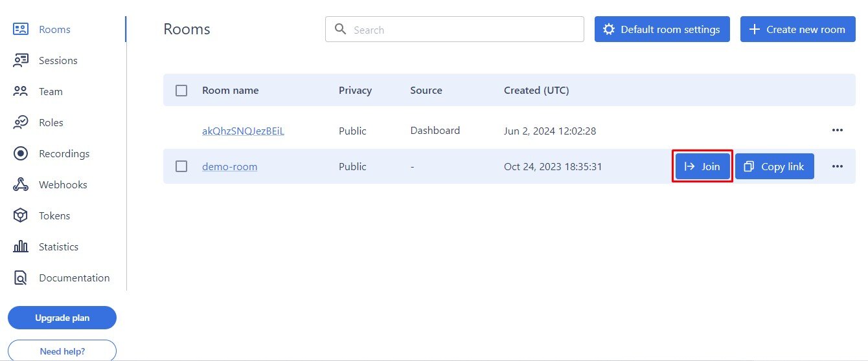The width and height of the screenshot is (868, 361).
Task: Open Sessions via its sidebar icon
Action: tap(21, 60)
